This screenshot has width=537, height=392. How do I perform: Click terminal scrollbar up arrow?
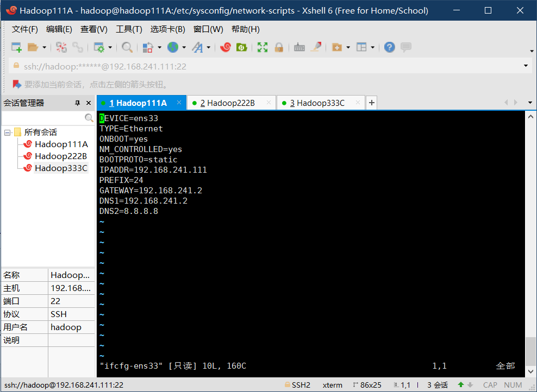(x=530, y=117)
